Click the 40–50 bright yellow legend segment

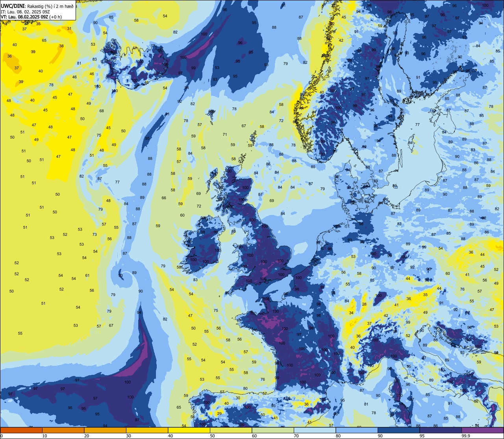(x=189, y=430)
